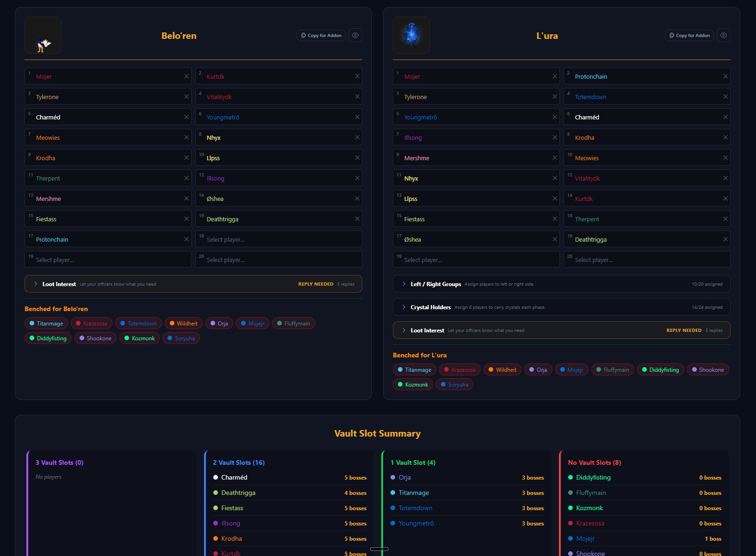Remove Nhyx from Belo'ren slot 8

[357, 137]
